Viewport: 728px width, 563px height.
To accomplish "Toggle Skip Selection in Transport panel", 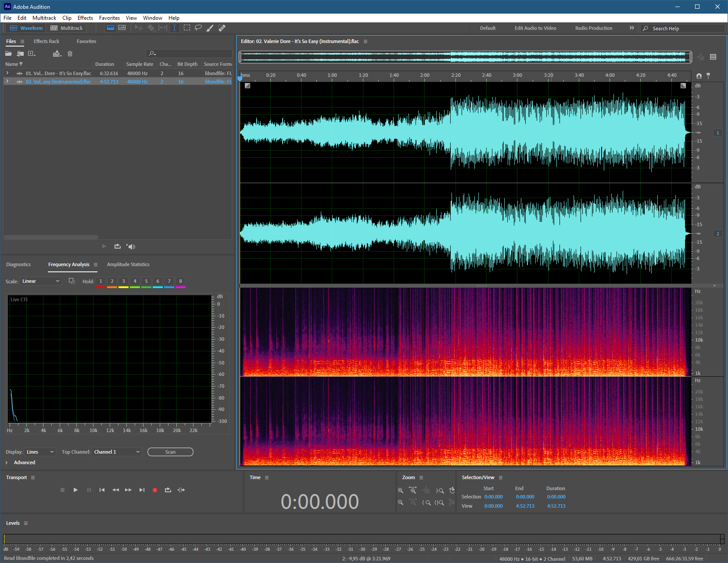I will [181, 490].
